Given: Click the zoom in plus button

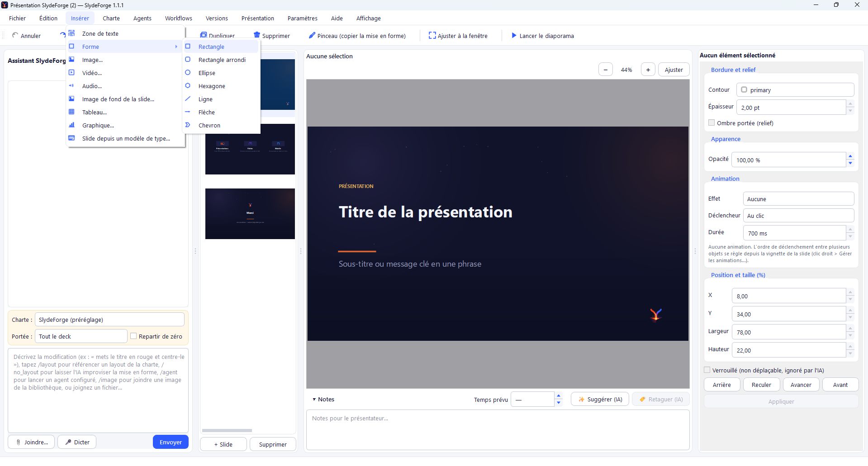Looking at the screenshot, I should tap(648, 70).
